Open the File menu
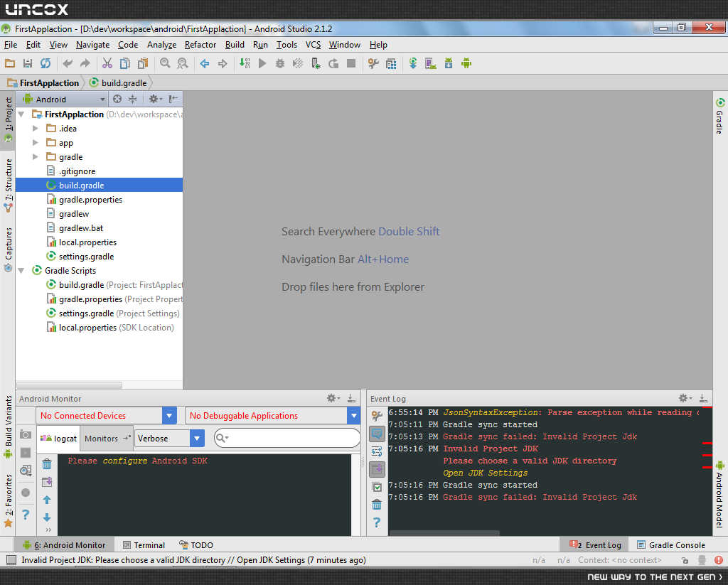 click(x=10, y=45)
